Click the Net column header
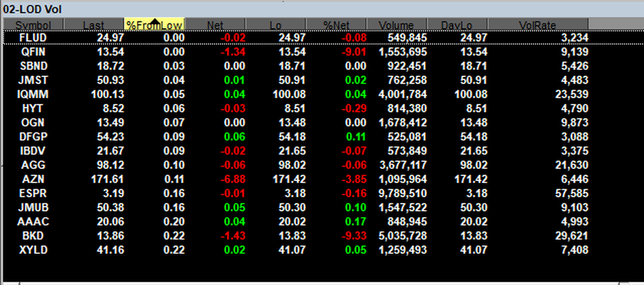This screenshot has width=644, height=285. click(x=215, y=25)
